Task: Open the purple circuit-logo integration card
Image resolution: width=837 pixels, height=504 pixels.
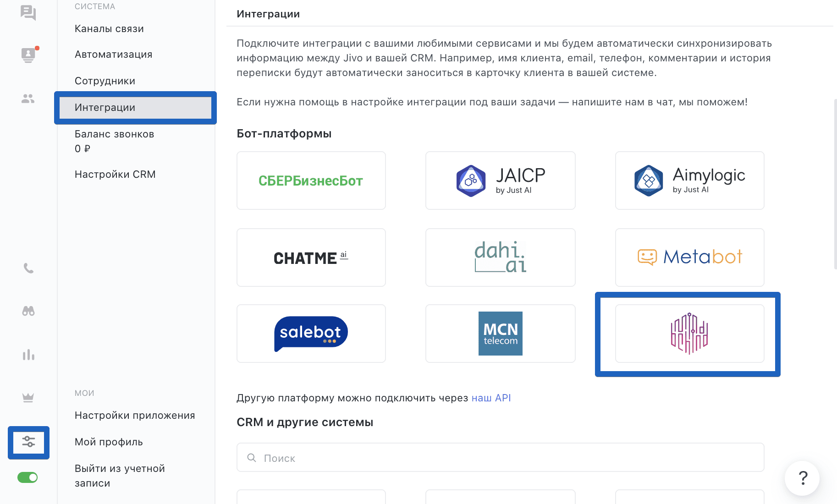Action: point(689,334)
